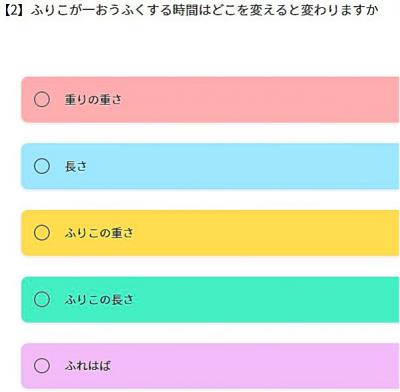The width and height of the screenshot is (400, 392).
Task: Click the 長さ answer label text
Action: click(76, 166)
